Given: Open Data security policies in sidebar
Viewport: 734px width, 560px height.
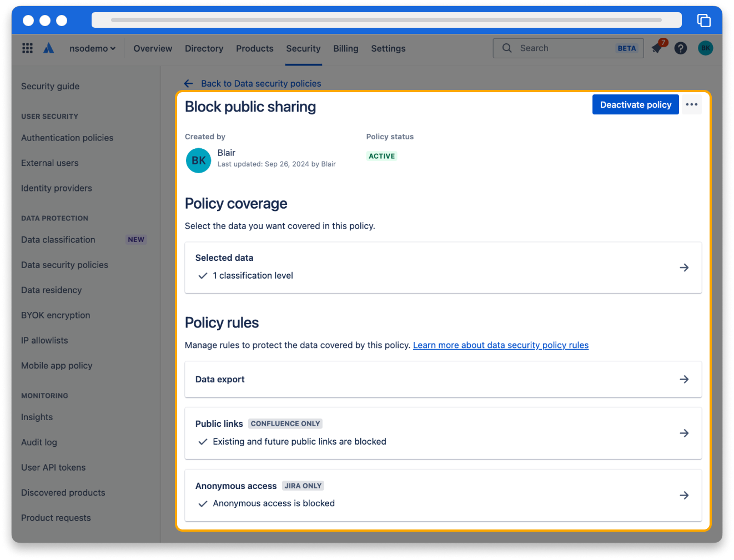Looking at the screenshot, I should coord(64,265).
